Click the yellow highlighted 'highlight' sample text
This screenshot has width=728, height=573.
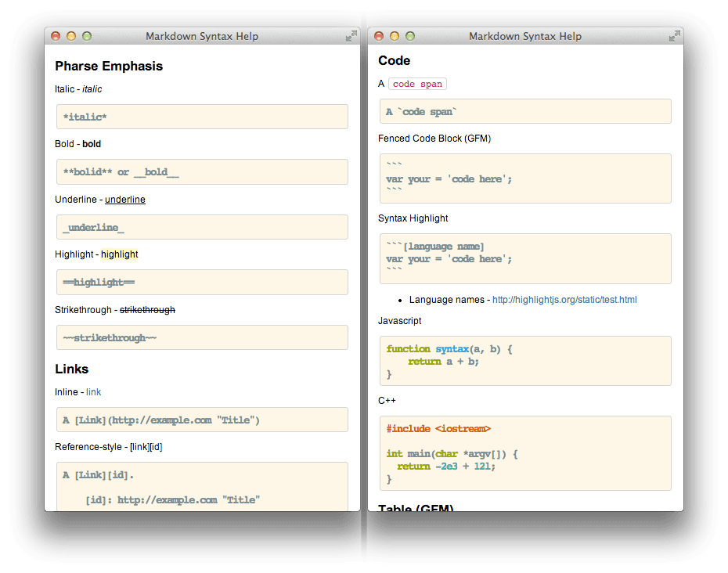[119, 254]
